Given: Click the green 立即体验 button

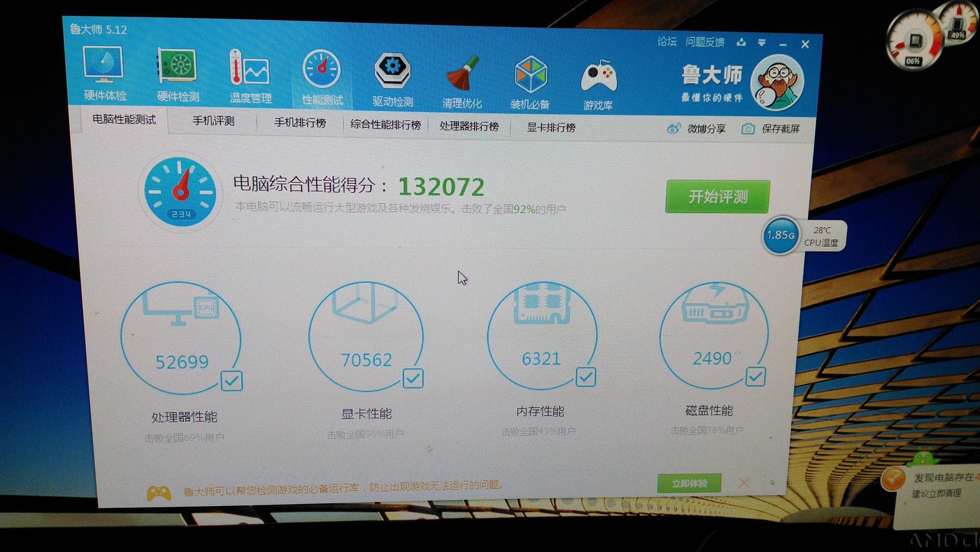Looking at the screenshot, I should click(x=689, y=483).
